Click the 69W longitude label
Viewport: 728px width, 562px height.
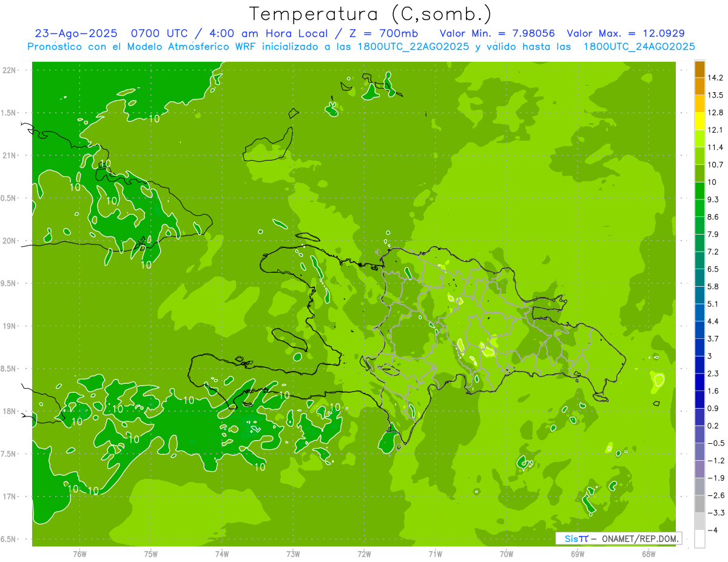tap(578, 554)
